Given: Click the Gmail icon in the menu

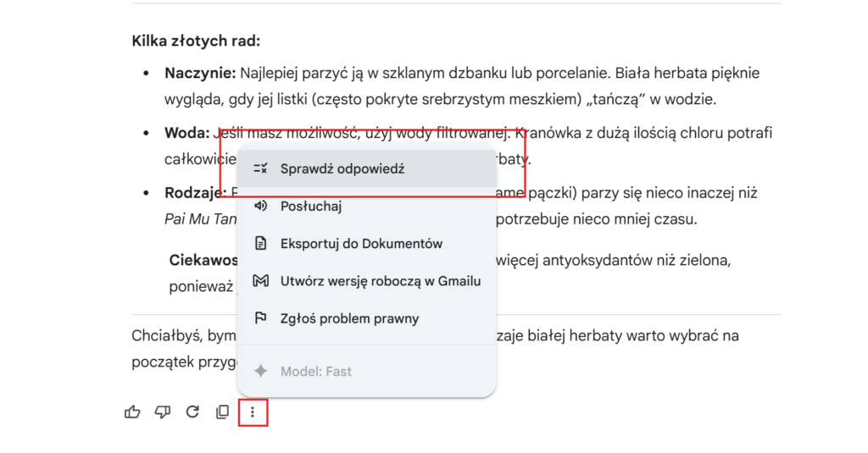Looking at the screenshot, I should [261, 281].
